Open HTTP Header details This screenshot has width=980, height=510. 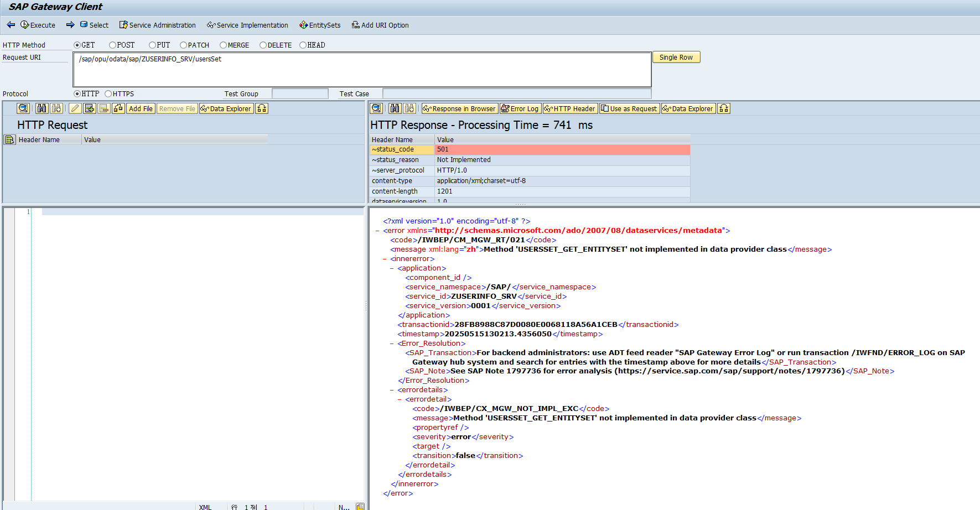point(569,108)
